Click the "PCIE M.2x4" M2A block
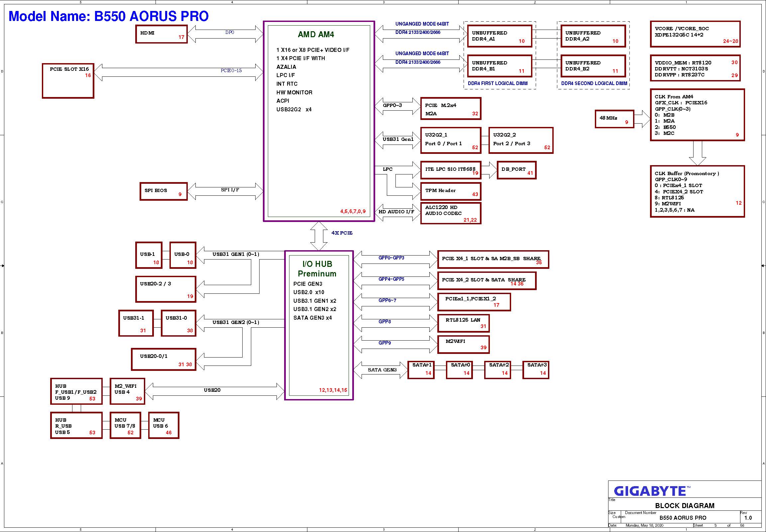 (x=451, y=109)
